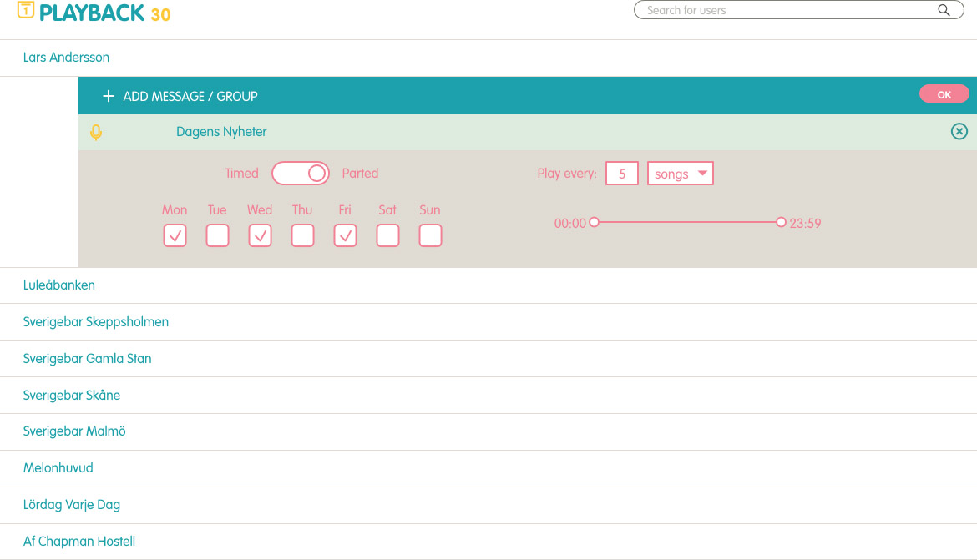This screenshot has height=560, width=977.
Task: Click the Parted label
Action: (x=360, y=173)
